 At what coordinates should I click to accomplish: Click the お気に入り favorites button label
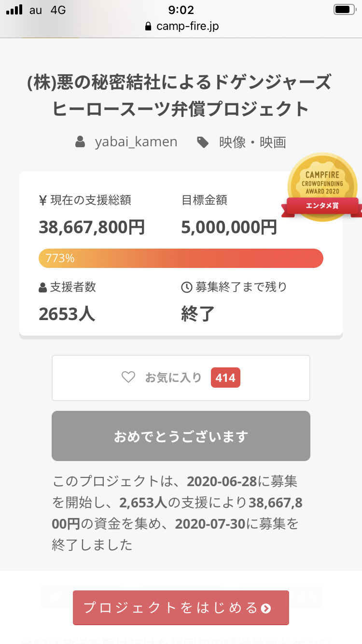[173, 378]
